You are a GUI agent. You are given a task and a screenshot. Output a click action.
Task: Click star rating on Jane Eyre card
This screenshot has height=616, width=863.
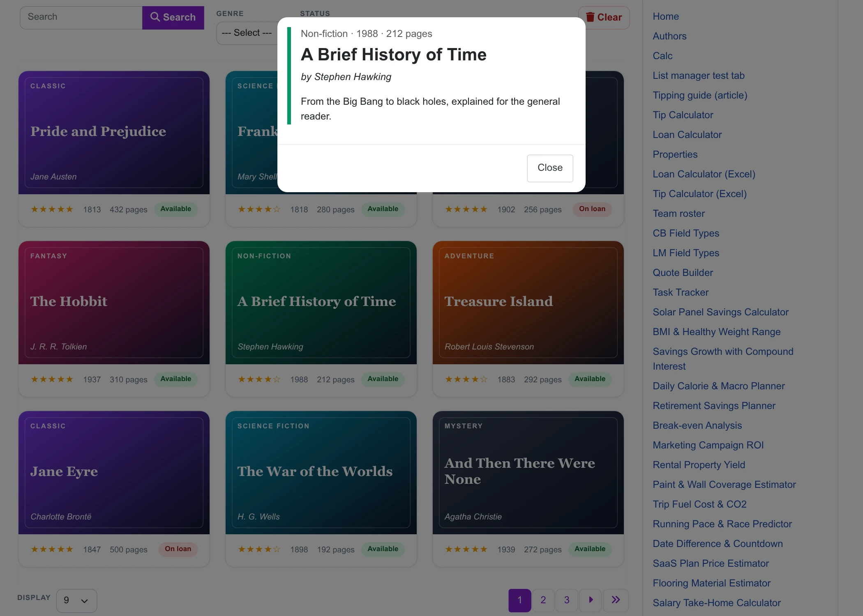click(x=52, y=549)
